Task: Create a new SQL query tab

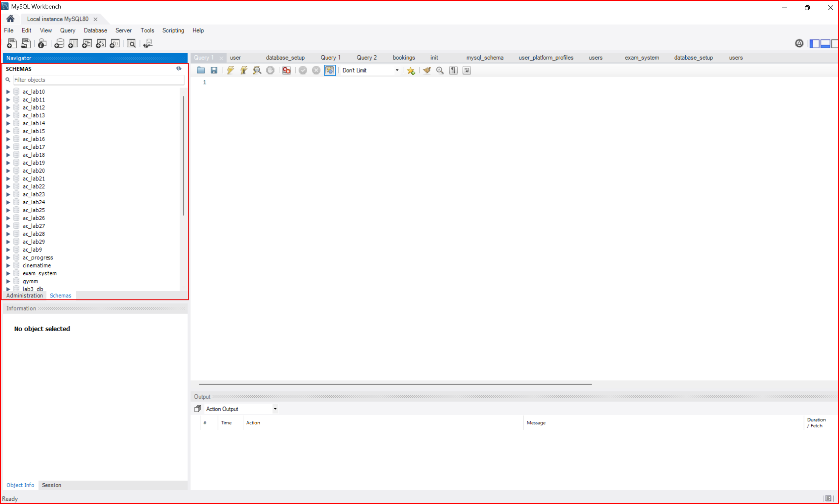Action: pos(12,43)
